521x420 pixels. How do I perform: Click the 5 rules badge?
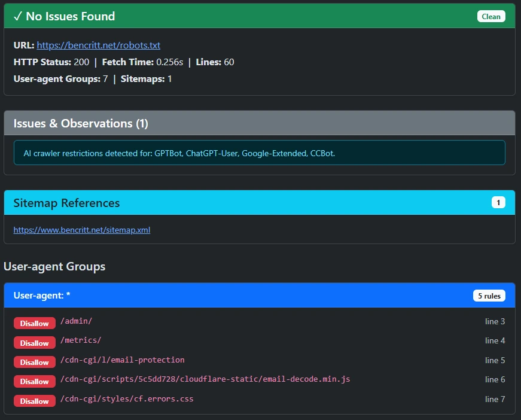click(x=489, y=295)
